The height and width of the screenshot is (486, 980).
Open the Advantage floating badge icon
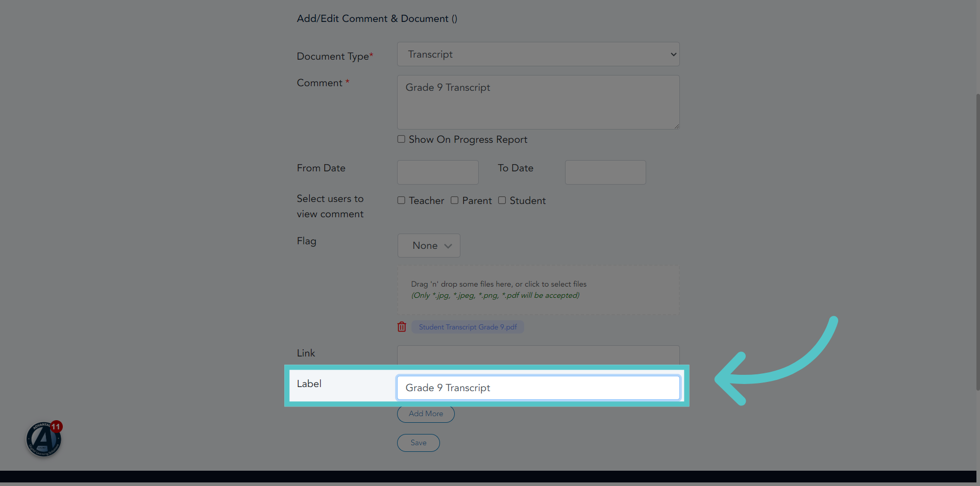click(43, 439)
